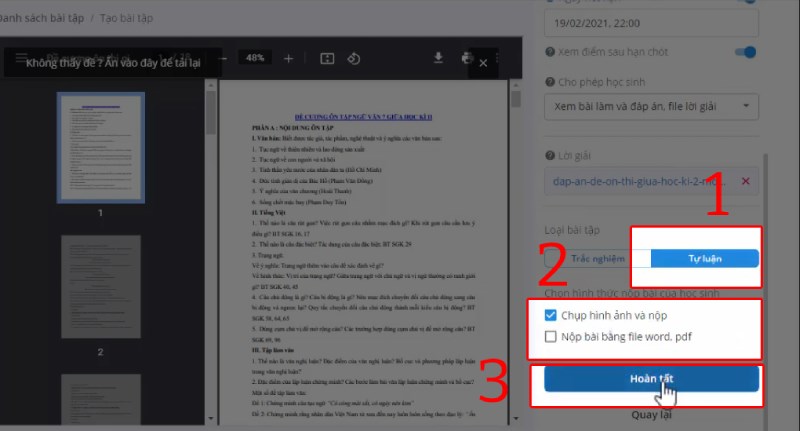Click the settings panel vertical scrollbar
800x431 pixels.
coord(765,291)
